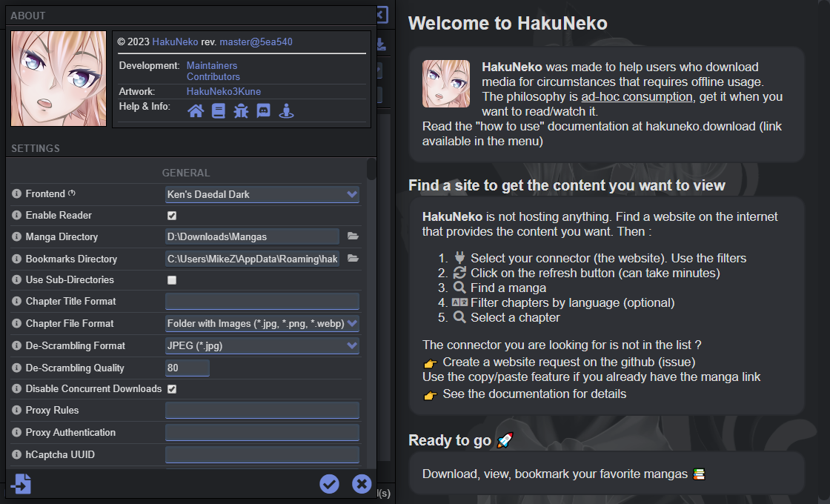The image size is (830, 504).
Task: Open the Maintainers link
Action: (x=212, y=65)
